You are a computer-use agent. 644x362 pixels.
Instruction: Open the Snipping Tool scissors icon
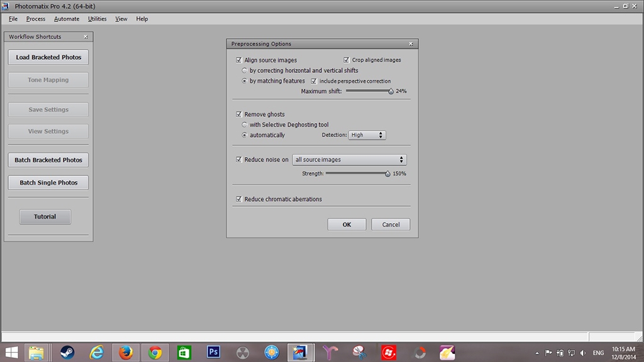(x=359, y=353)
